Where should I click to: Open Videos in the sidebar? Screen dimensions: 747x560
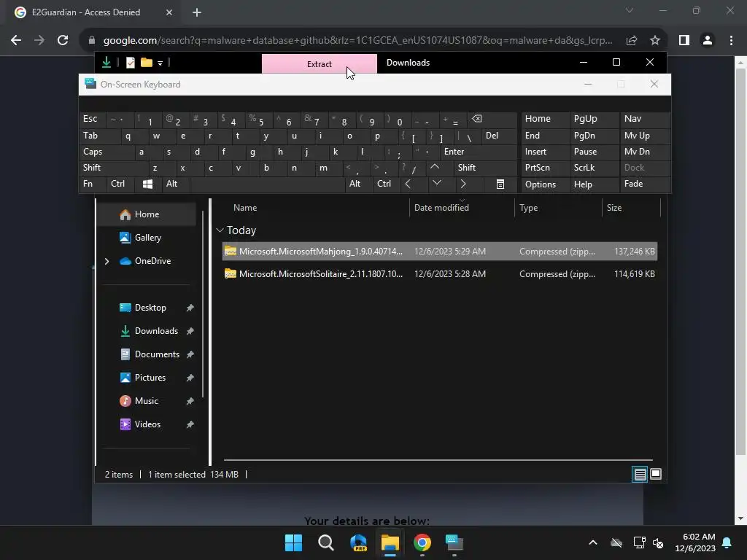point(147,424)
